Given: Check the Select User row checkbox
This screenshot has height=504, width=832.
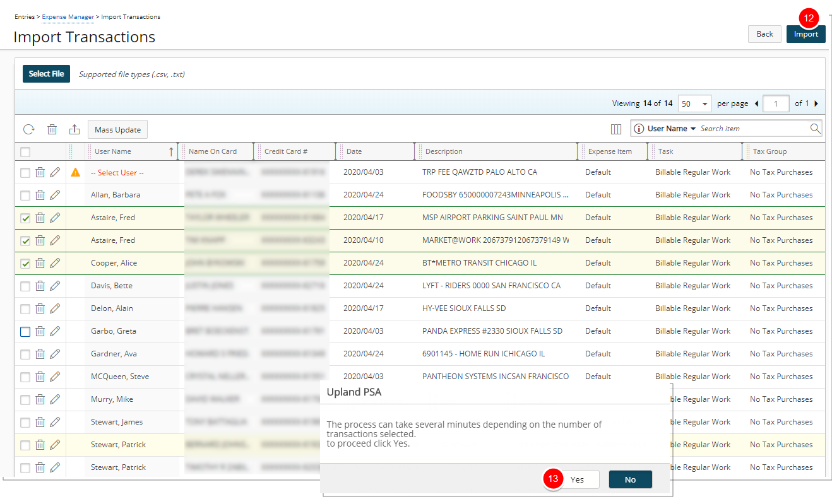Looking at the screenshot, I should coord(25,173).
